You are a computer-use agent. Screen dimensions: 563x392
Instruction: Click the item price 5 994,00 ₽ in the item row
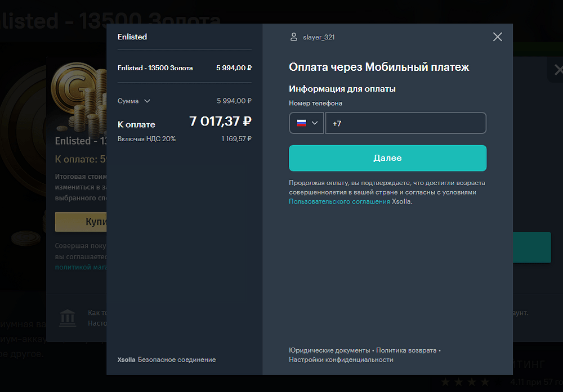coord(234,68)
